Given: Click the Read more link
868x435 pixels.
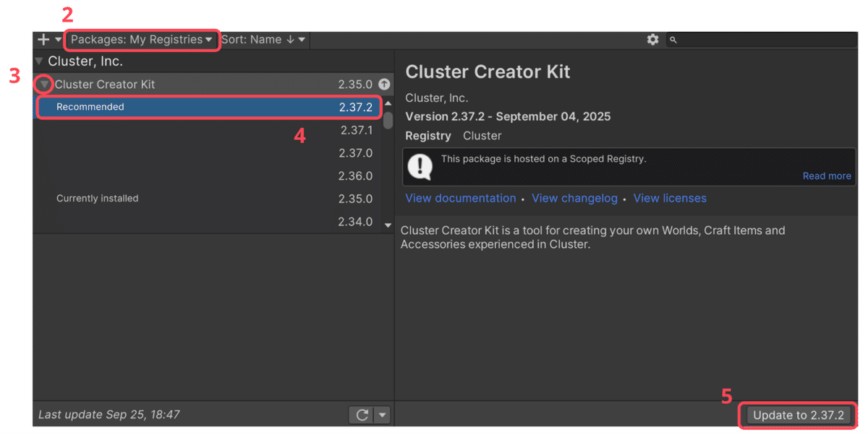Looking at the screenshot, I should coord(826,176).
